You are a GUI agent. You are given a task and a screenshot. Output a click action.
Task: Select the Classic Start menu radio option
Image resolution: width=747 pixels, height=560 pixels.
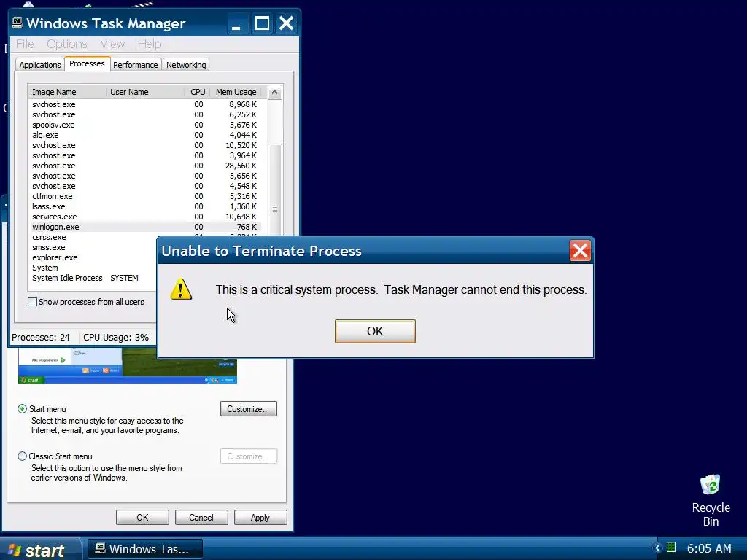click(22, 456)
